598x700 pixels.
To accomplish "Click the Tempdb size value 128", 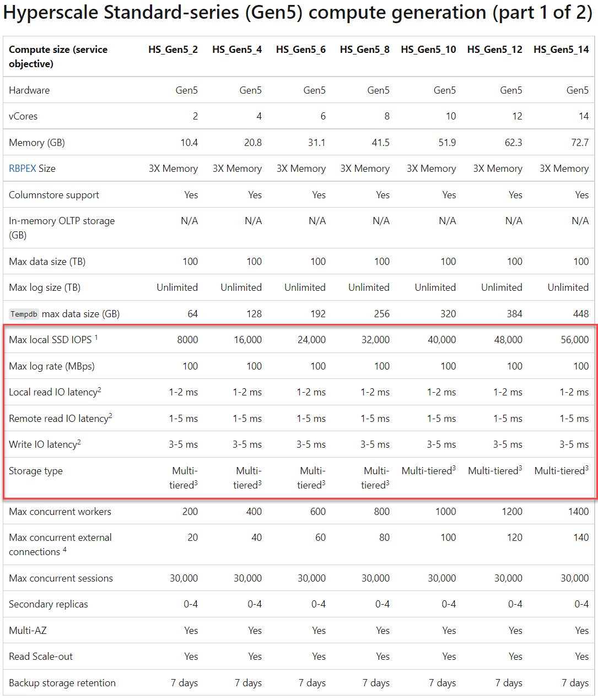I will click(x=254, y=314).
